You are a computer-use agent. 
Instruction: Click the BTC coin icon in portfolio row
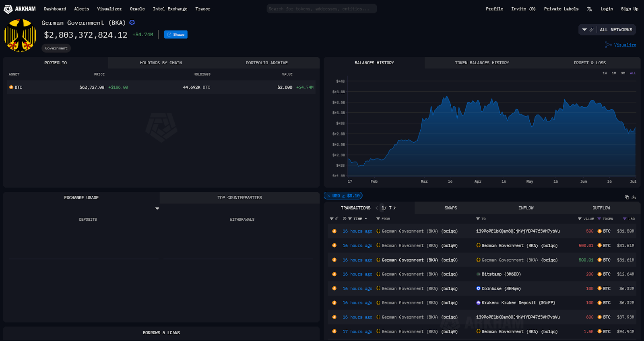11,87
